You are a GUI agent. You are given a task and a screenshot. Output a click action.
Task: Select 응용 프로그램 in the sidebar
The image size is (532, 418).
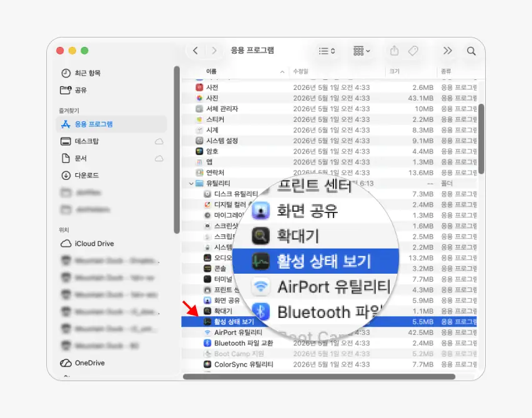click(111, 124)
